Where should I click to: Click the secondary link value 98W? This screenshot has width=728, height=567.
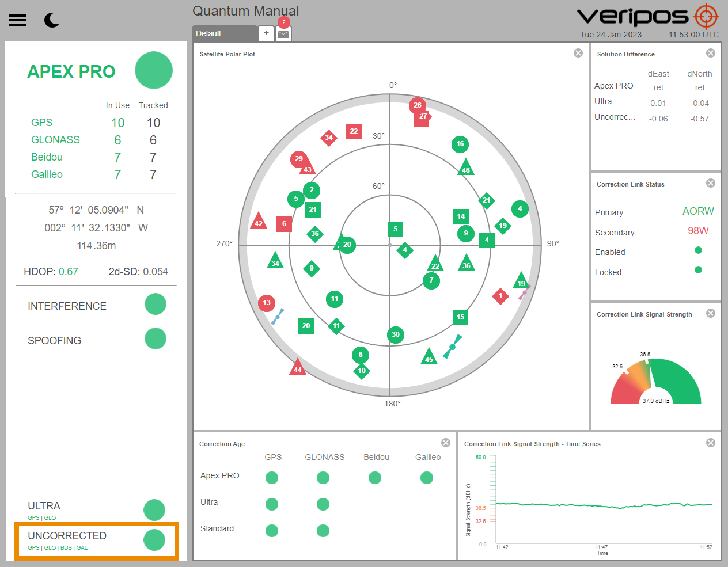pyautogui.click(x=698, y=231)
